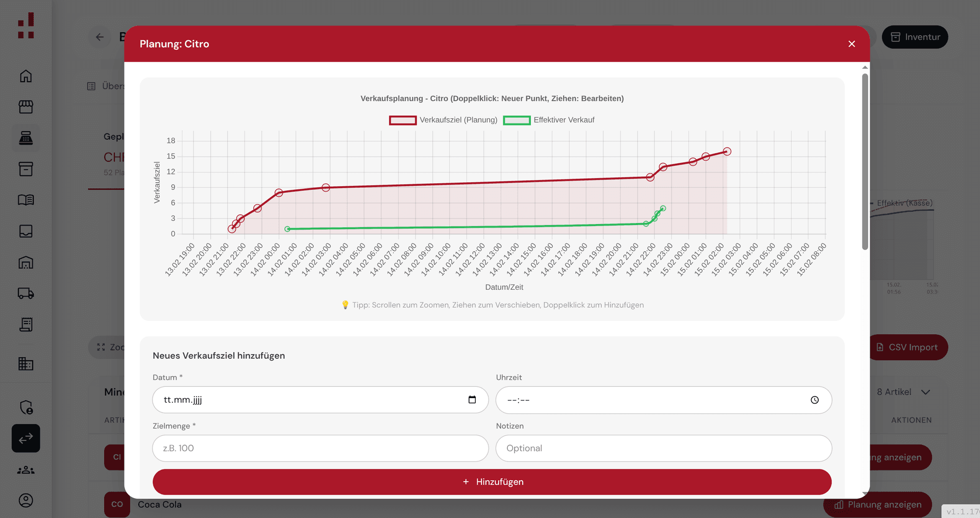Click the Hinzufügen button
The height and width of the screenshot is (518, 980).
coord(492,482)
